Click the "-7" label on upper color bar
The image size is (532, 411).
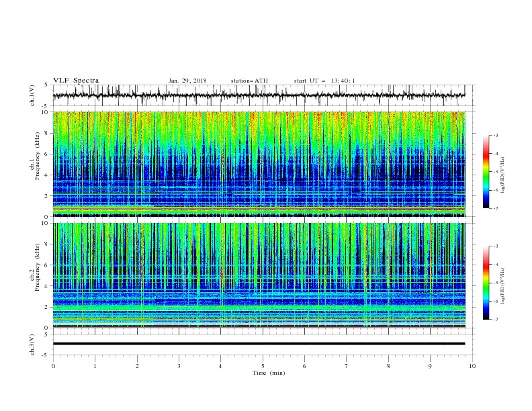(495, 209)
